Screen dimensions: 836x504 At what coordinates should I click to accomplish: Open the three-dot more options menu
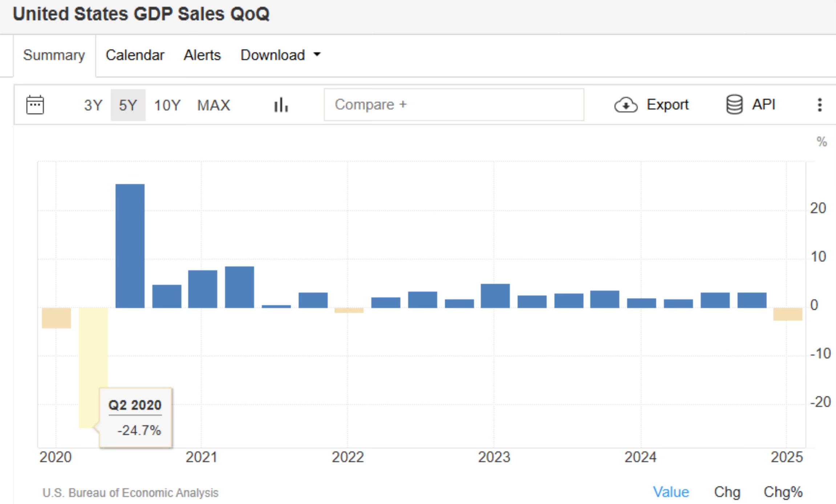pyautogui.click(x=820, y=105)
